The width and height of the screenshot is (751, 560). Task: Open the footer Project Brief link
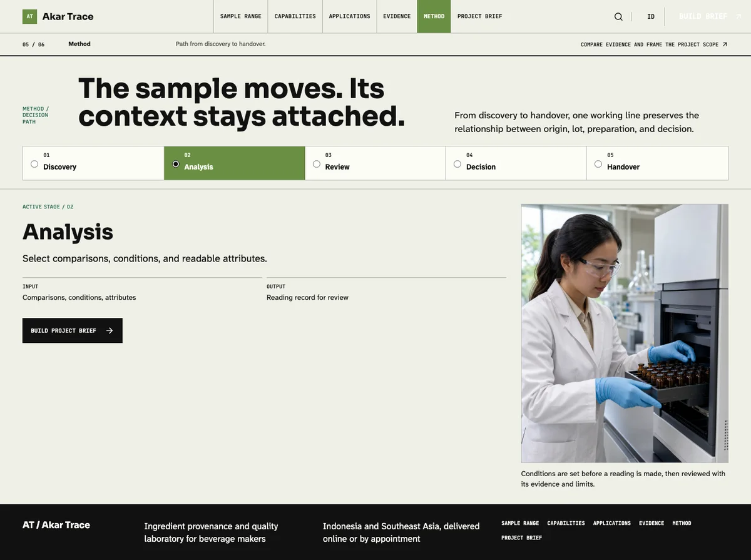coord(522,537)
